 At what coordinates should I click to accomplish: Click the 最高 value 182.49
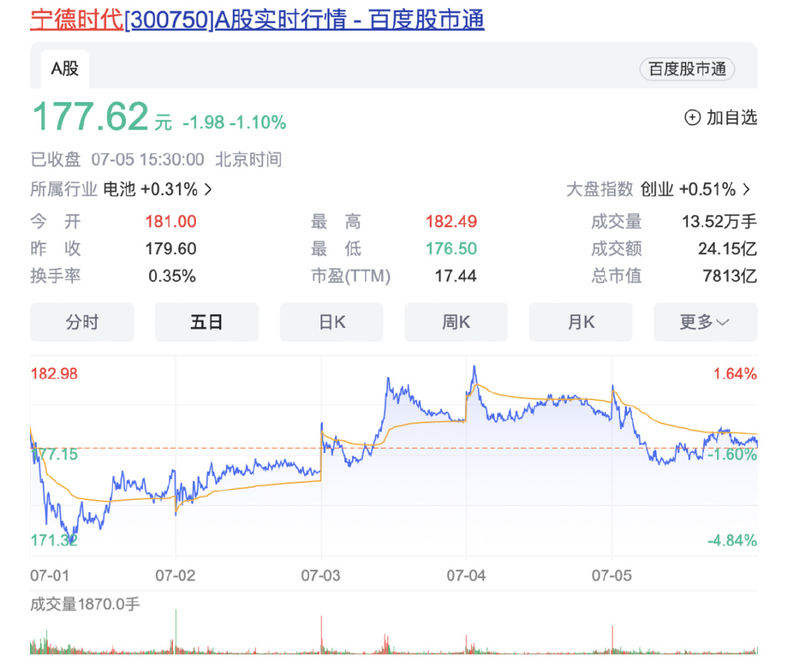451,222
